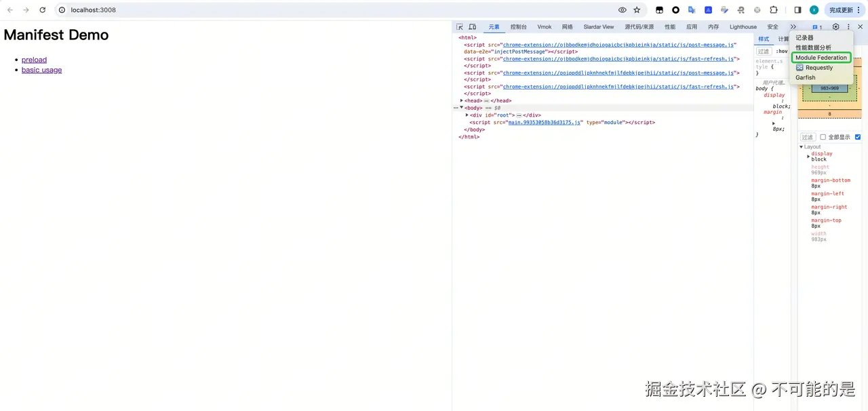The width and height of the screenshot is (868, 411).
Task: Open the 性能 tab
Action: 670,27
